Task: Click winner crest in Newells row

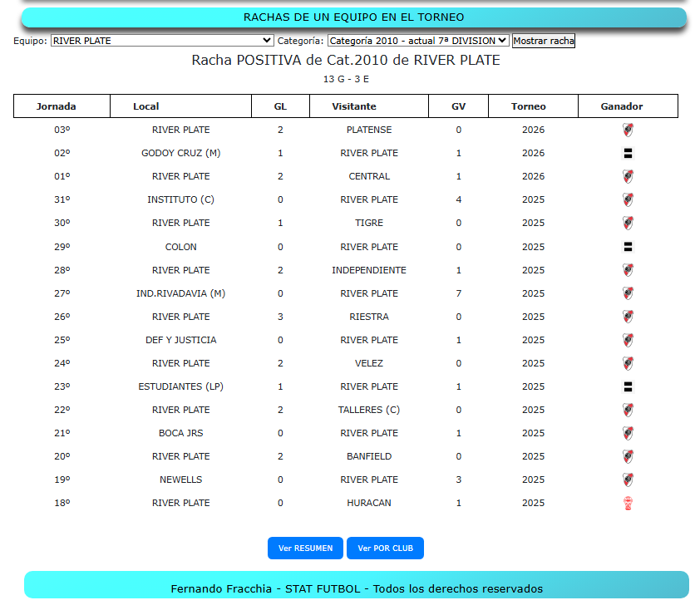Action: tap(628, 480)
